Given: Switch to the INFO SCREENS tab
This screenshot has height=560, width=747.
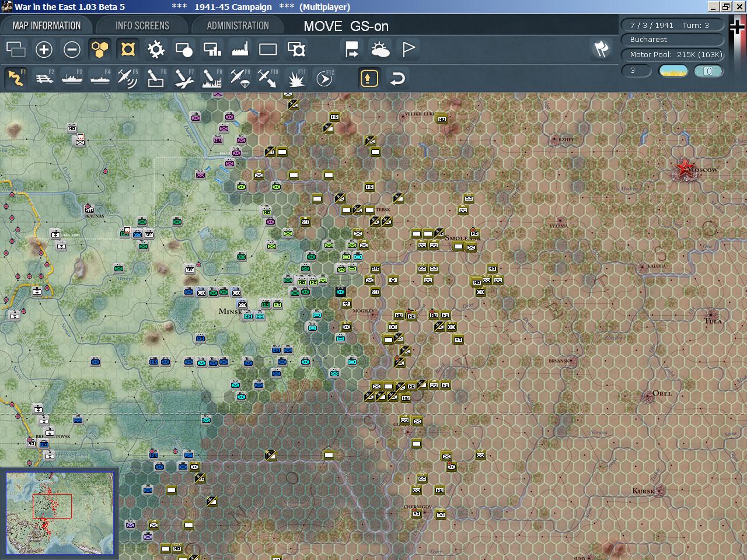Looking at the screenshot, I should [x=142, y=26].
